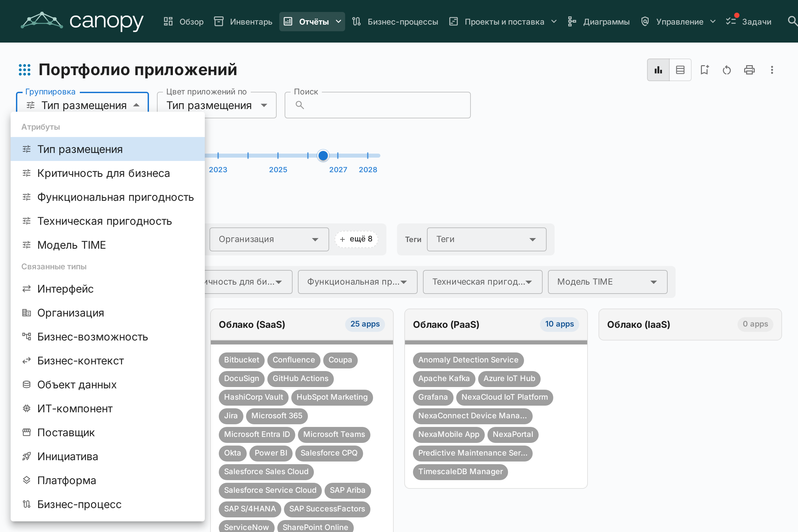This screenshot has width=798, height=532.
Task: Click the Инвентарь archive icon
Action: point(218,21)
